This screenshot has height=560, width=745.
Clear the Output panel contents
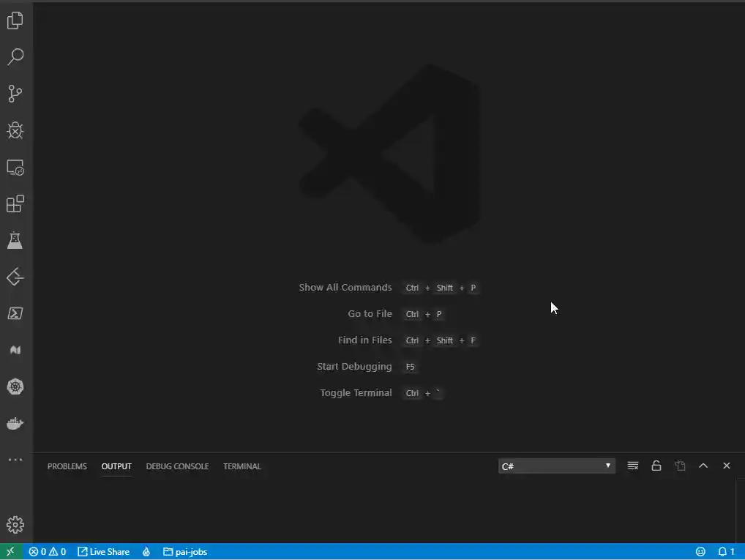tap(632, 466)
